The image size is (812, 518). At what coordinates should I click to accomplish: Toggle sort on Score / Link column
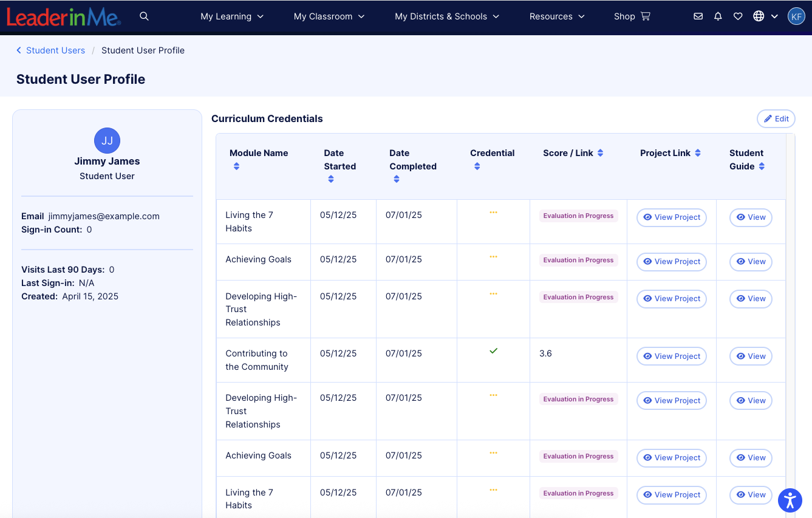(x=600, y=153)
